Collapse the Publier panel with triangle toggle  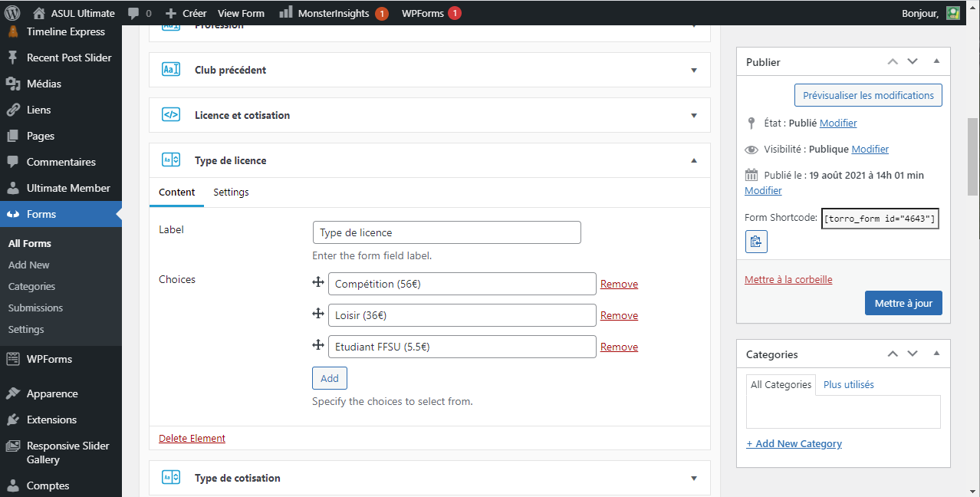point(936,61)
